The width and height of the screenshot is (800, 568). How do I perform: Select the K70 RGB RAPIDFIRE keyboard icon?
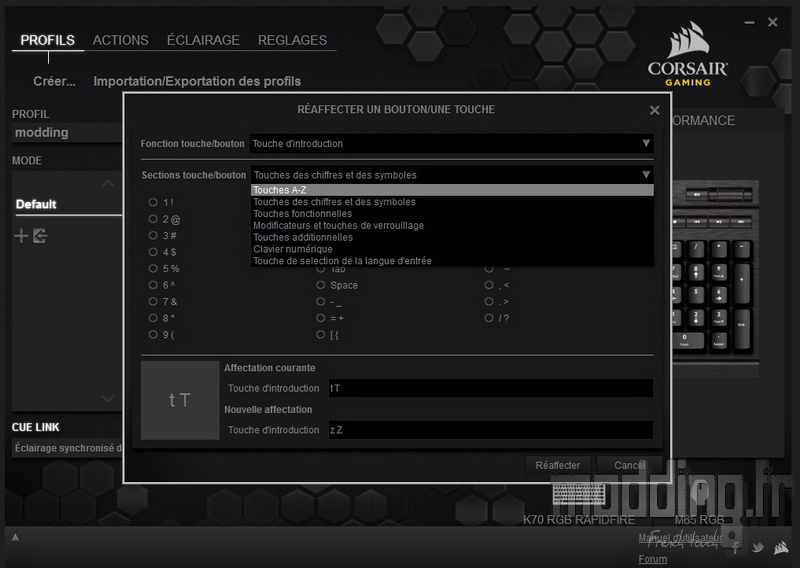[579, 494]
